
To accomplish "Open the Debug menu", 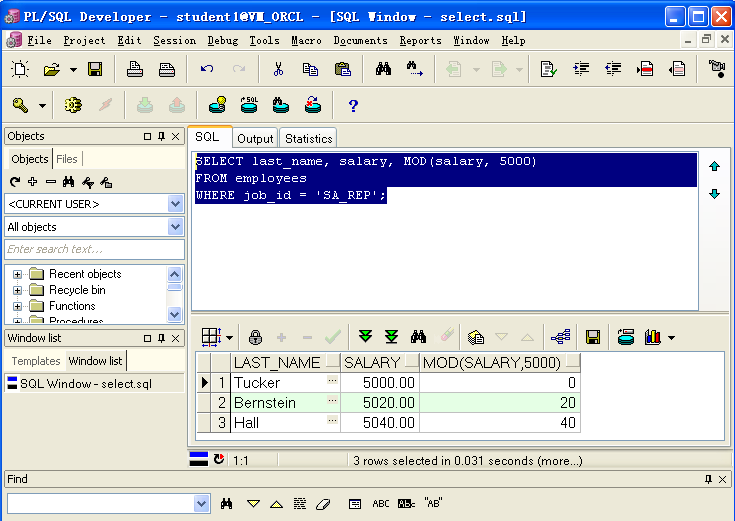I will point(223,41).
